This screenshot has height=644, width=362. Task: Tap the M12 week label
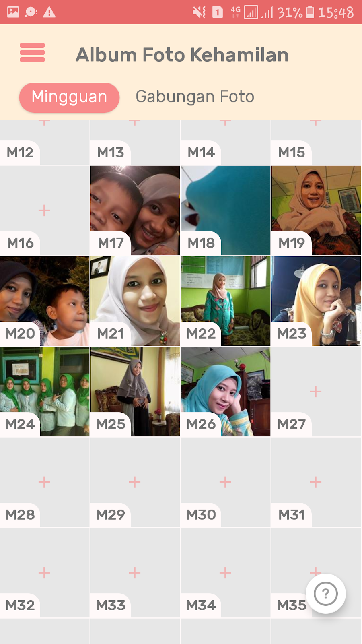click(20, 153)
